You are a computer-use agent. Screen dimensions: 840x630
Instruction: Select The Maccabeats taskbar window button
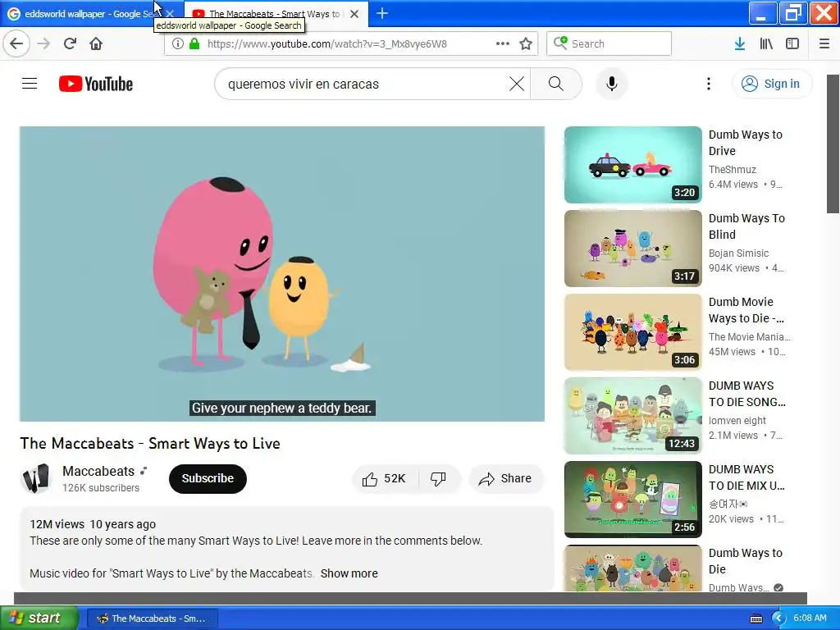point(152,619)
